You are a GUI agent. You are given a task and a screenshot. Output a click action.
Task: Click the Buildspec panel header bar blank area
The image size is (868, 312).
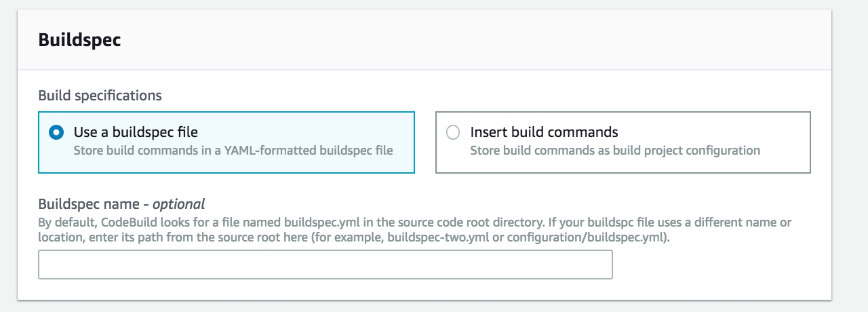pyautogui.click(x=475, y=40)
